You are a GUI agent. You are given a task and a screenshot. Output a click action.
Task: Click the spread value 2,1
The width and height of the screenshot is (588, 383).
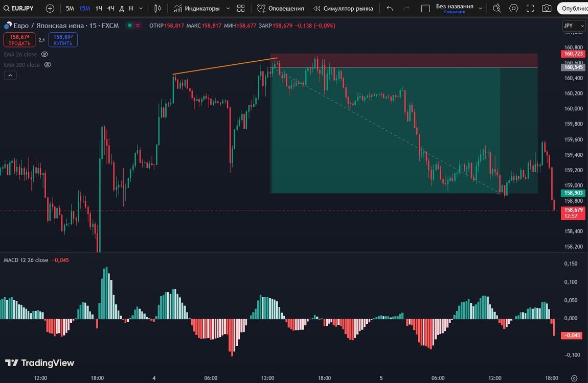(x=42, y=40)
